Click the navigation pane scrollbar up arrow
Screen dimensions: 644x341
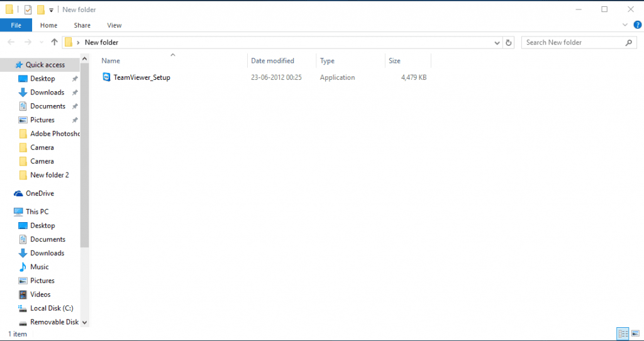(x=85, y=59)
